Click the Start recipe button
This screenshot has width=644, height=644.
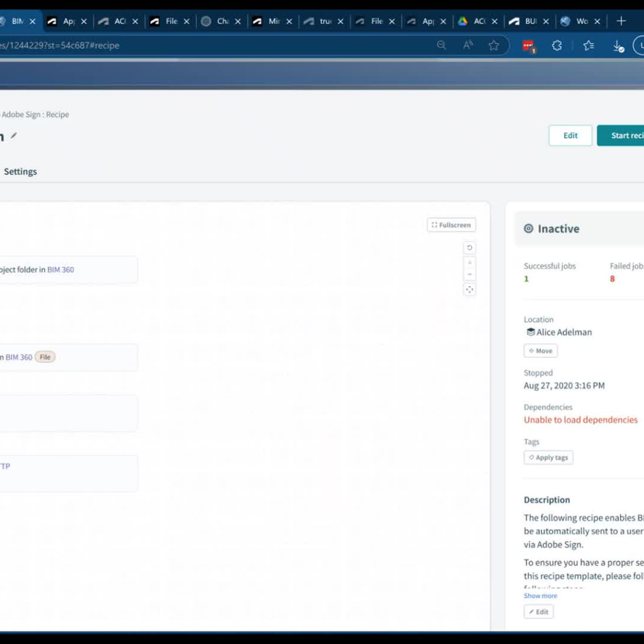[621, 136]
